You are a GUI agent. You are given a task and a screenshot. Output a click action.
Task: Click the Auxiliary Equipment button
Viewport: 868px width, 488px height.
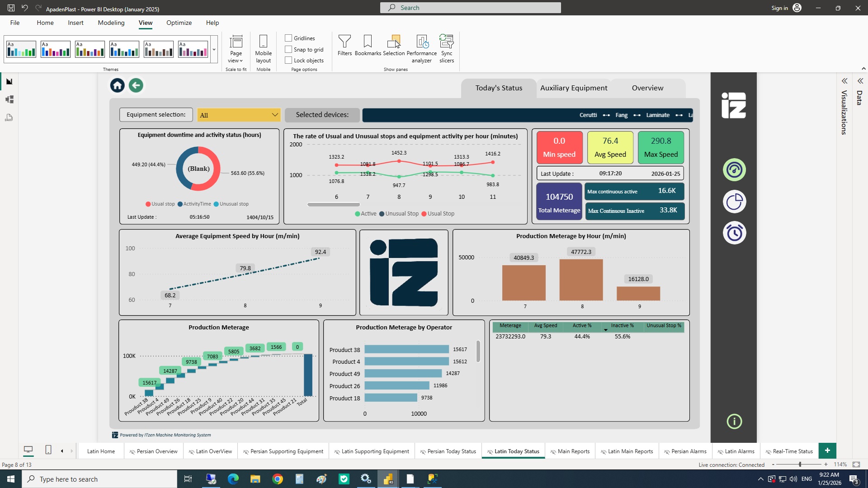[x=574, y=88]
